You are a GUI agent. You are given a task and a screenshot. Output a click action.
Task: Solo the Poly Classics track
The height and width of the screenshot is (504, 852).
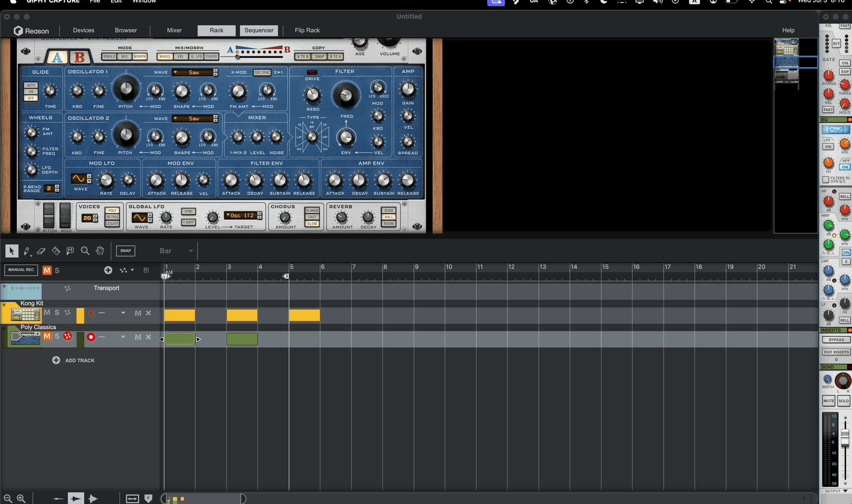pyautogui.click(x=57, y=336)
